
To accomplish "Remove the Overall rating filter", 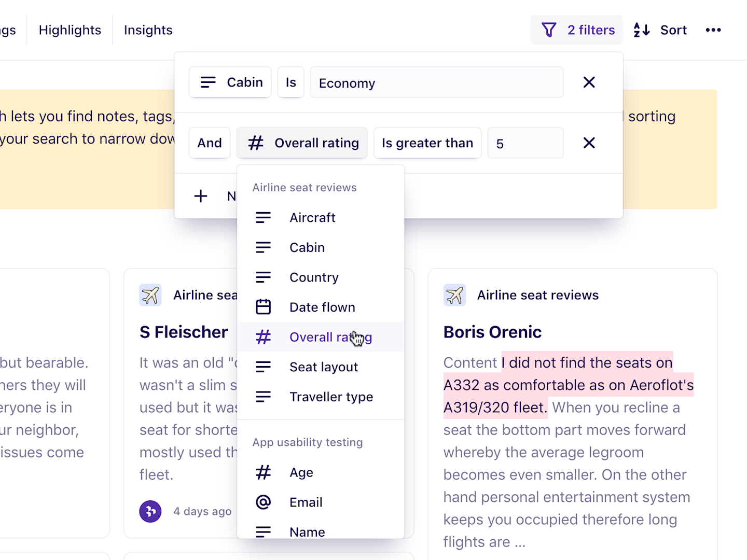I will coord(589,143).
